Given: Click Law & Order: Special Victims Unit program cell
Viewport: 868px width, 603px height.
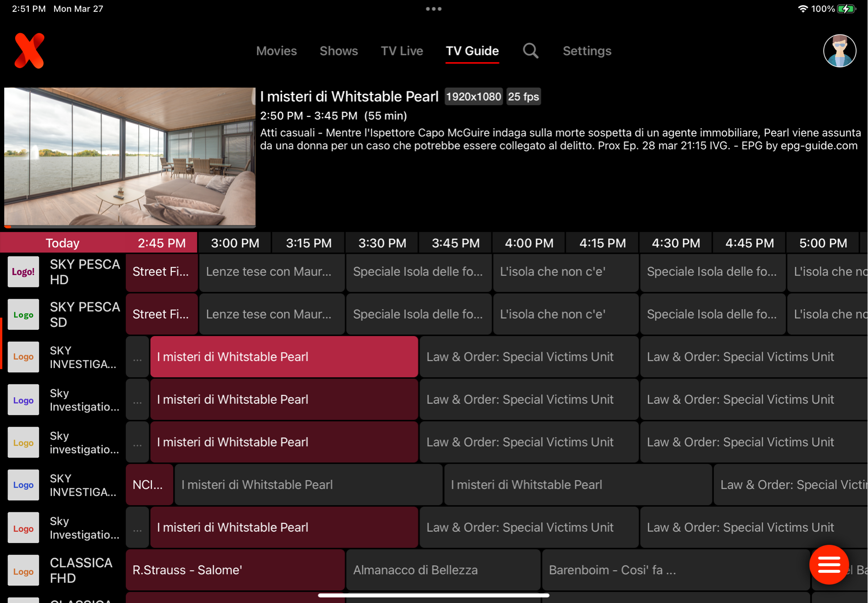Looking at the screenshot, I should point(529,357).
